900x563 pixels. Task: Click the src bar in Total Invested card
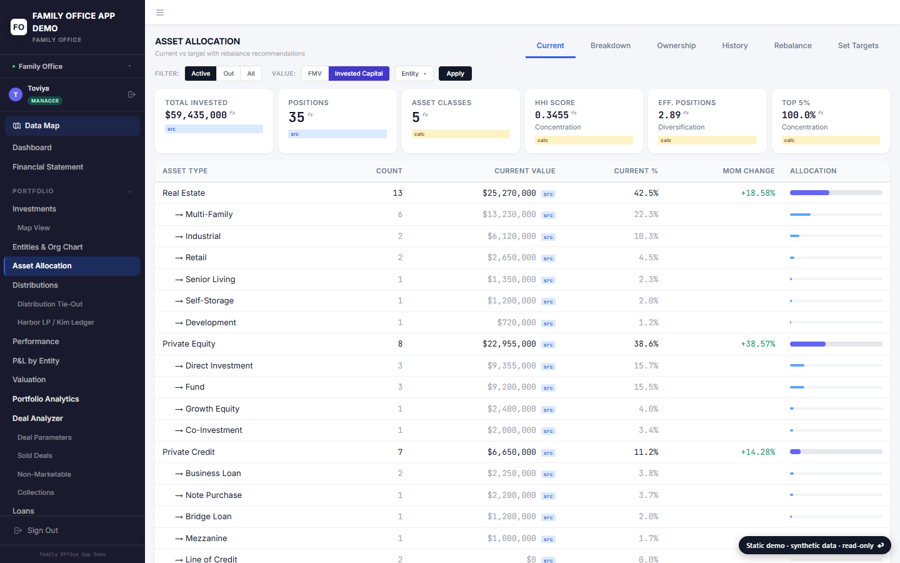(x=214, y=129)
